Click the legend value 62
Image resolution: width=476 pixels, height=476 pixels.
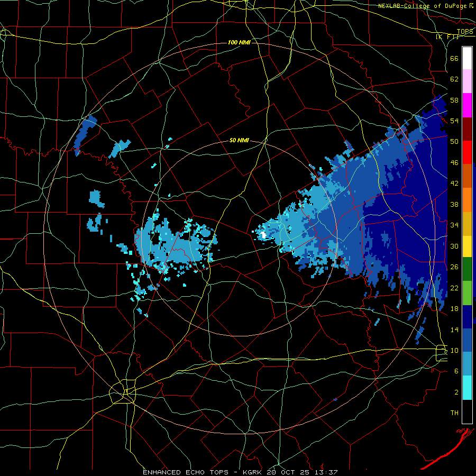point(454,79)
